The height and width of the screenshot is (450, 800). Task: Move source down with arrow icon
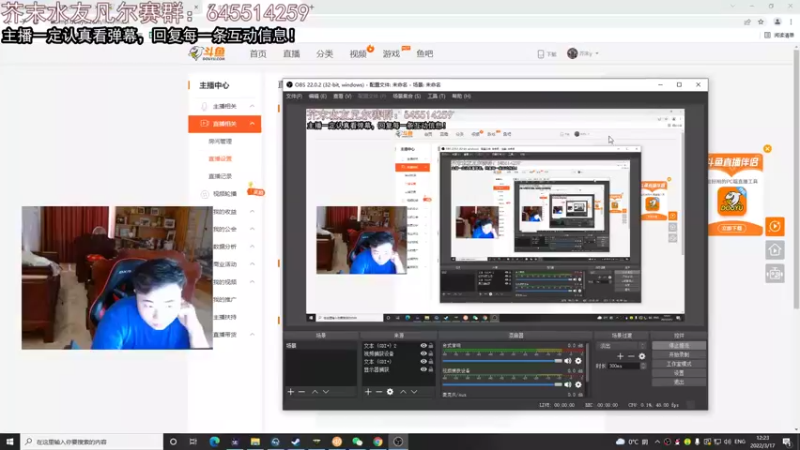414,392
